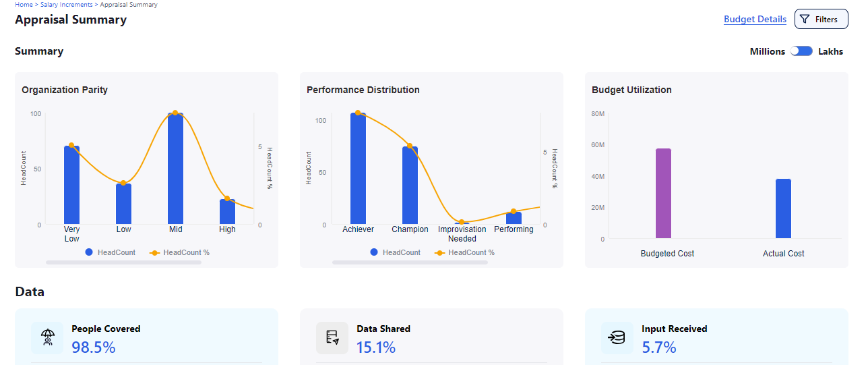868x365 pixels.
Task: Select the High headcount bar
Action: [x=227, y=212]
